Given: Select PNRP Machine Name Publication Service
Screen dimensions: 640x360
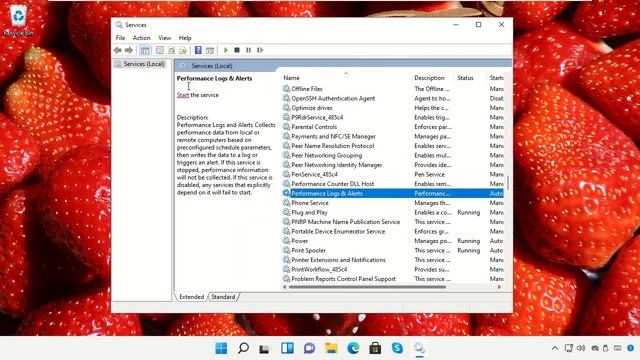Looking at the screenshot, I should [393, 222].
